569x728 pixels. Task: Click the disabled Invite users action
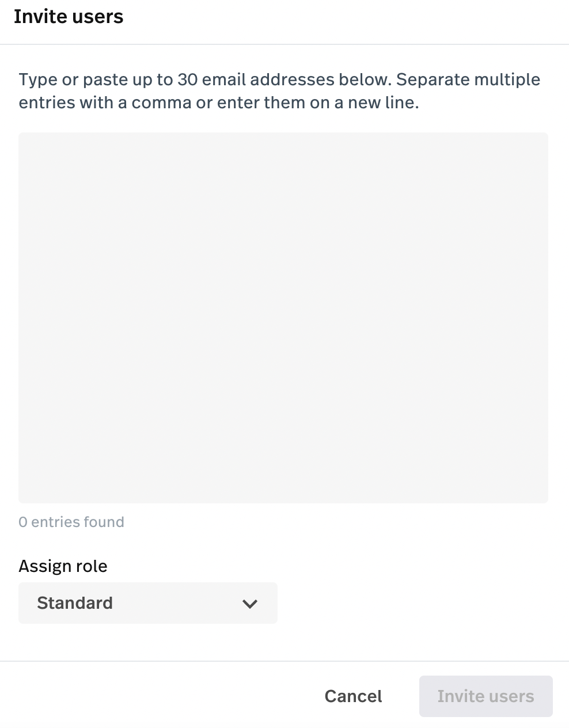click(485, 696)
